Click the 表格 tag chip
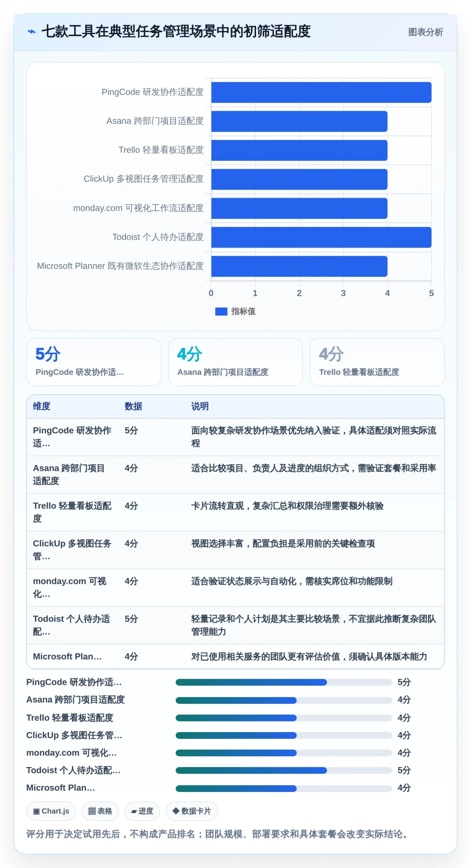Image resolution: width=471 pixels, height=868 pixels. [100, 811]
